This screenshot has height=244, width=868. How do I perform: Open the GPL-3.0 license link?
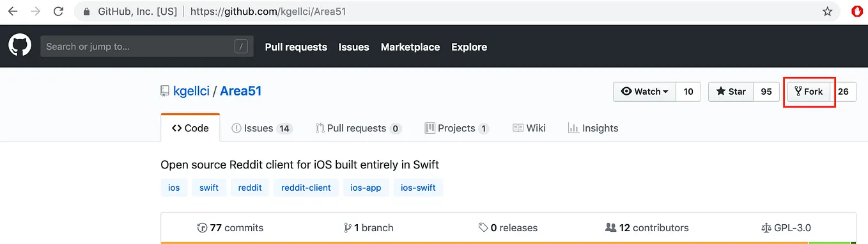(786, 227)
